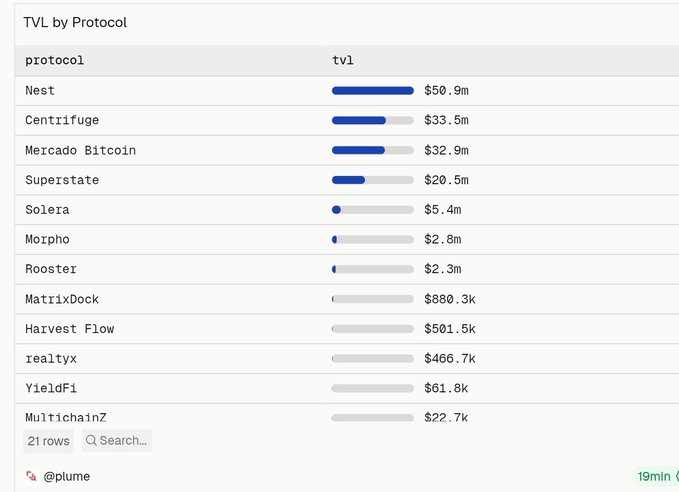Image resolution: width=679 pixels, height=492 pixels.
Task: Click the 21 rows button
Action: 48,441
